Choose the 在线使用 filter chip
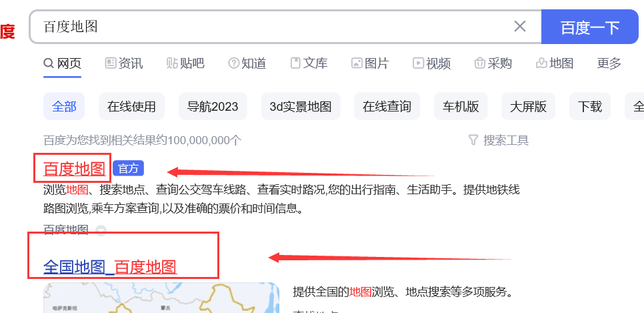Image resolution: width=644 pixels, height=313 pixels. [131, 107]
